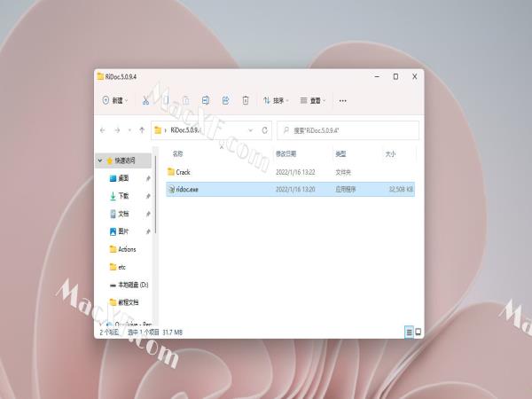Click the RiDoc.5.0.9.4 window title
The width and height of the screenshot is (532, 399).
click(x=121, y=76)
